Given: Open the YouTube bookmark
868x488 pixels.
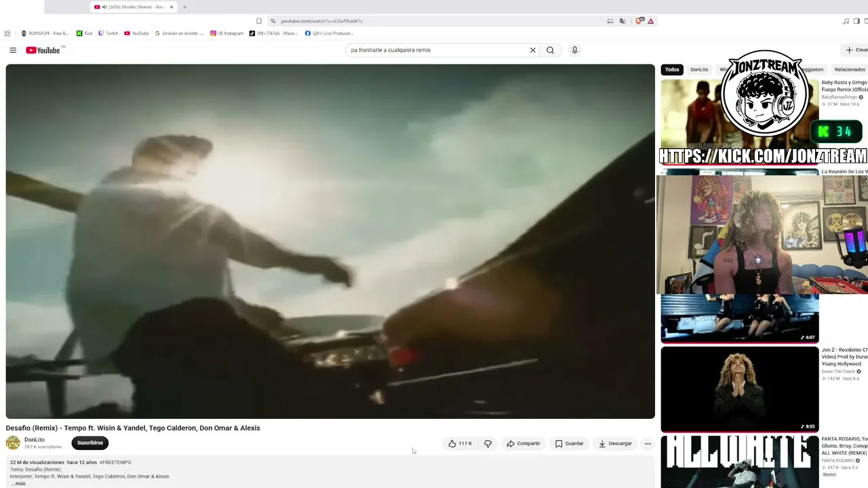Looking at the screenshot, I should [136, 33].
